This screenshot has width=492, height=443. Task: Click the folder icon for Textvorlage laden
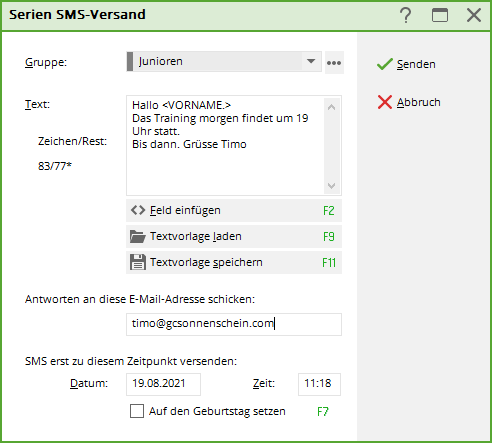tap(138, 236)
